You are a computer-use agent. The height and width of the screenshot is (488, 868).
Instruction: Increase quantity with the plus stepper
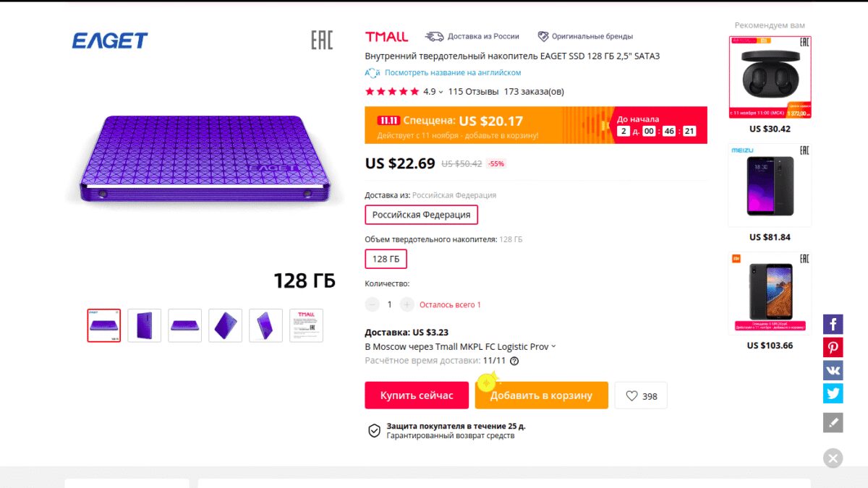tap(407, 304)
